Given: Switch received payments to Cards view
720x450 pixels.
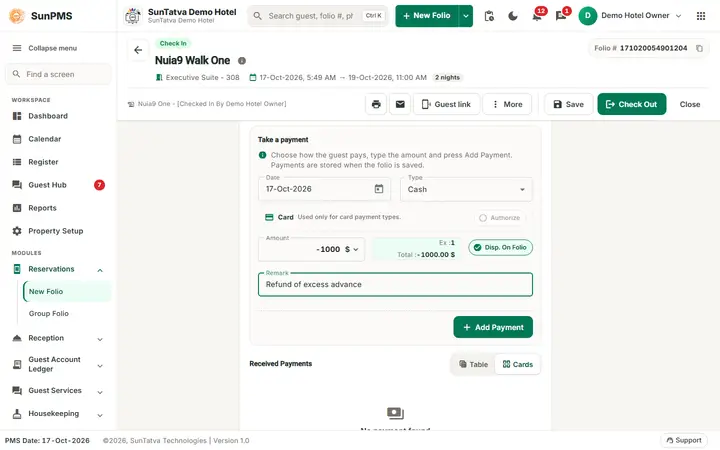Looking at the screenshot, I should click(518, 365).
